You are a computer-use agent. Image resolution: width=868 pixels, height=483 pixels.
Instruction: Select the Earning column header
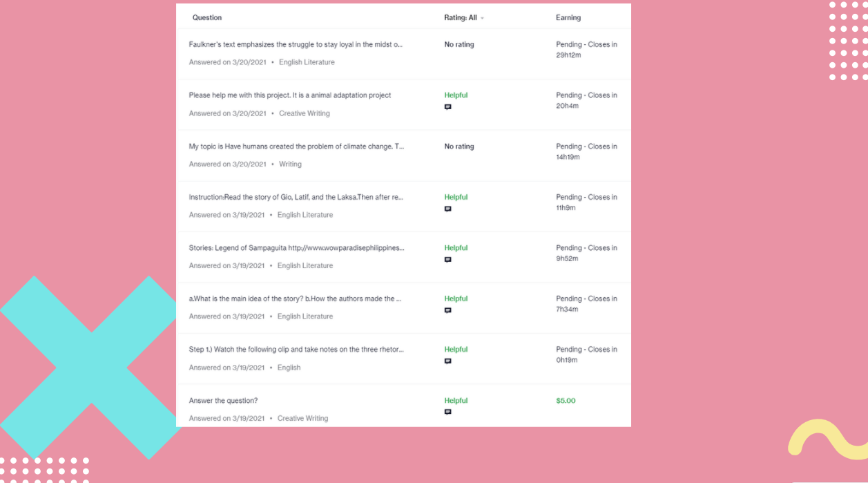pyautogui.click(x=568, y=18)
